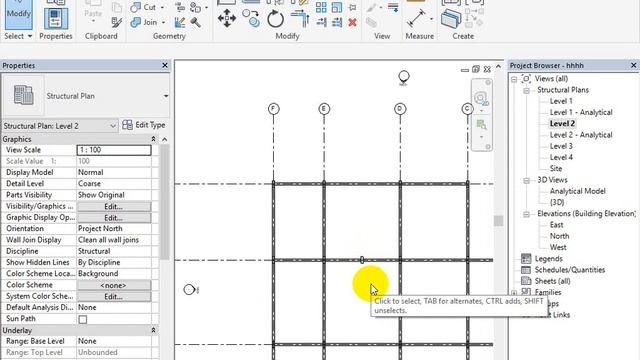The width and height of the screenshot is (640, 360).
Task: Click the Array tool icon
Action: coord(321,7)
